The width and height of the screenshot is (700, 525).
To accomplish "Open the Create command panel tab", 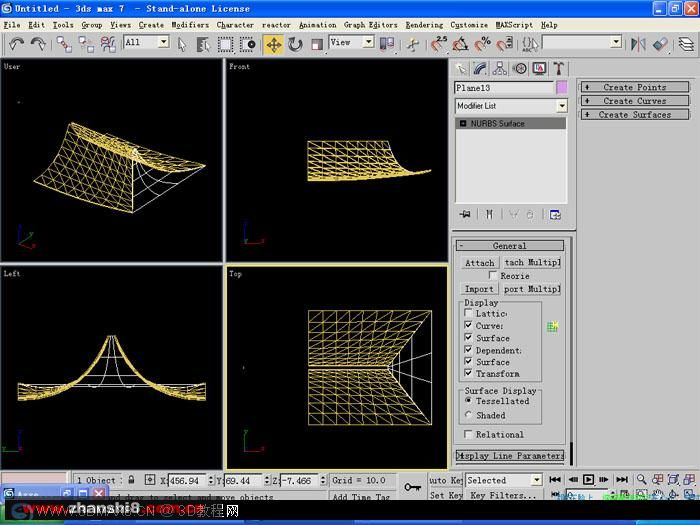I will point(461,68).
